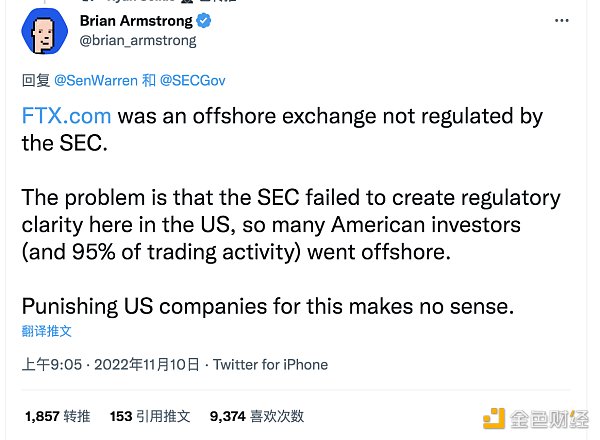Open the display name Brian Armstrong
The image size is (600, 440).
pos(136,21)
